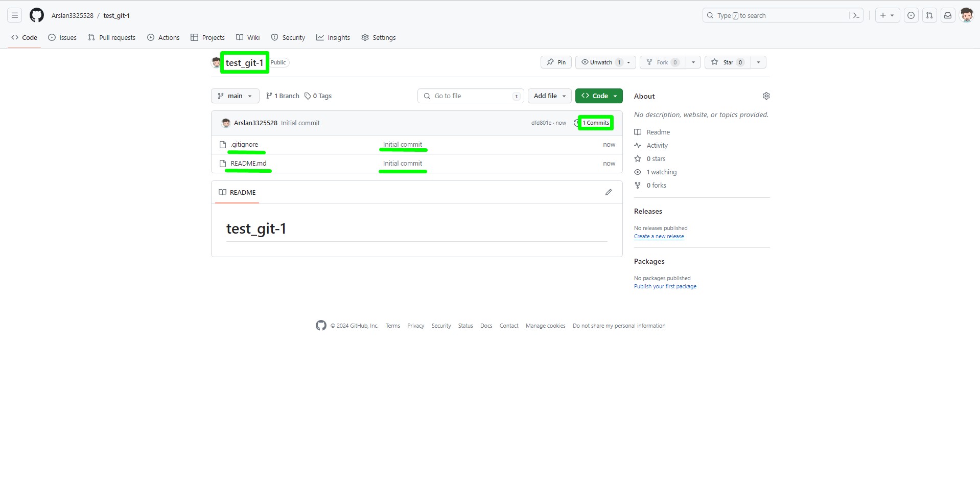Image resolution: width=980 pixels, height=479 pixels.
Task: Open the hamburger navigation menu
Action: click(x=15, y=15)
